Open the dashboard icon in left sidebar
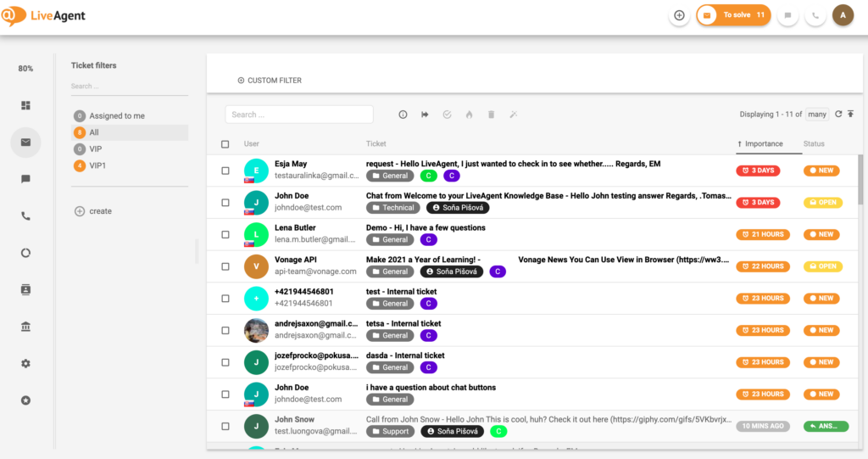 tap(25, 105)
